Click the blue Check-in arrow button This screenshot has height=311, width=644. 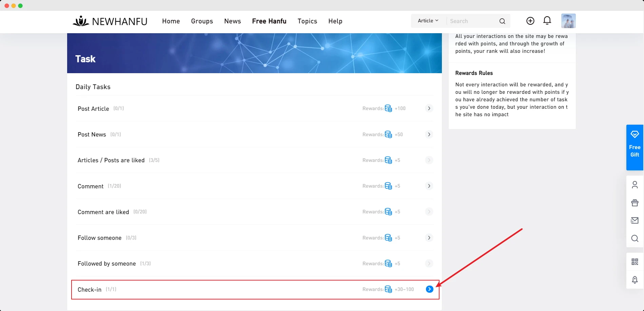[x=429, y=289]
